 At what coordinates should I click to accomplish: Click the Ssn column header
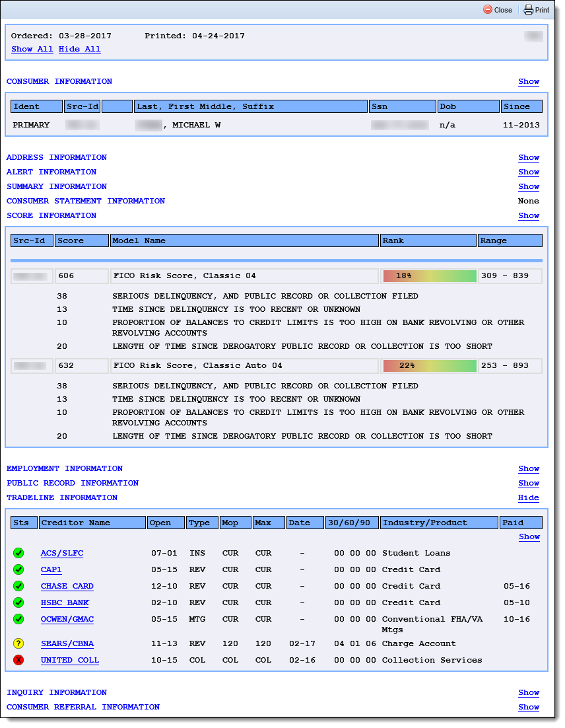[x=403, y=106]
